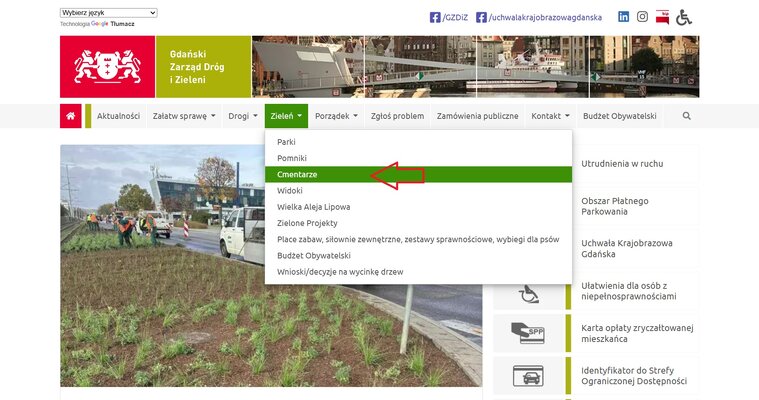
Task: Click the red home icon in navbar
Action: point(70,116)
